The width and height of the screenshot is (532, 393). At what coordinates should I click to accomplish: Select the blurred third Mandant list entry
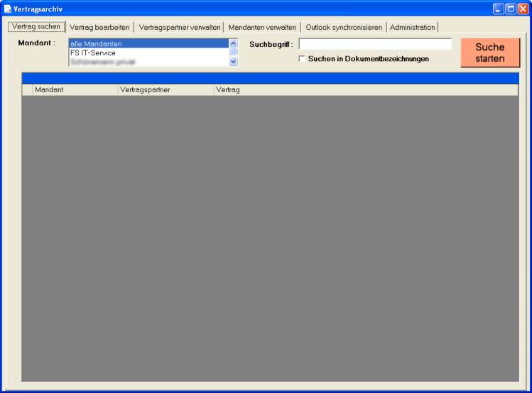pos(148,62)
